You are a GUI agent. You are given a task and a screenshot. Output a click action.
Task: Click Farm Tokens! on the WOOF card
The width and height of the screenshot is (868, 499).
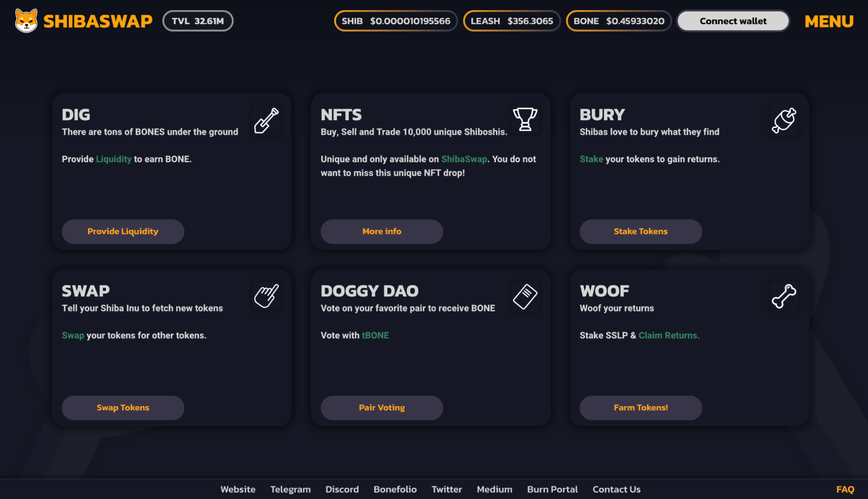[640, 407]
